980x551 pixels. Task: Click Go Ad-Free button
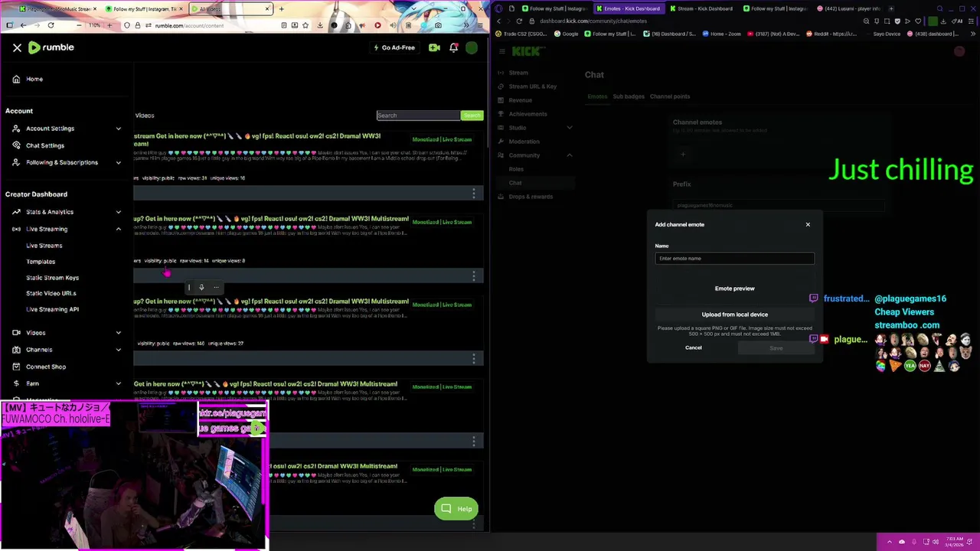coord(394,47)
